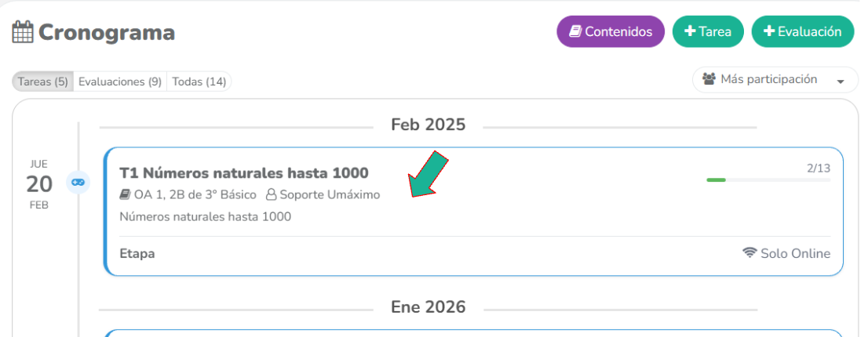Click the people icon in participation dropdown

[709, 80]
